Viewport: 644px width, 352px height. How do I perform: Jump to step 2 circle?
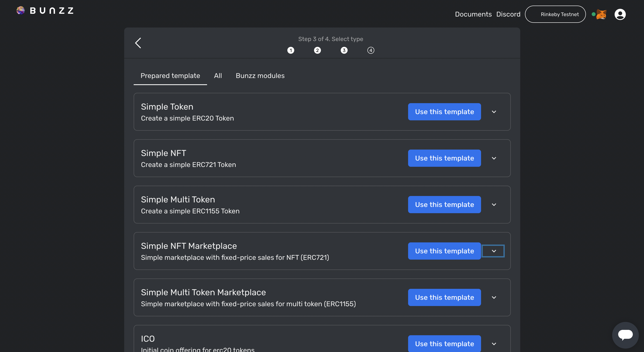click(317, 51)
